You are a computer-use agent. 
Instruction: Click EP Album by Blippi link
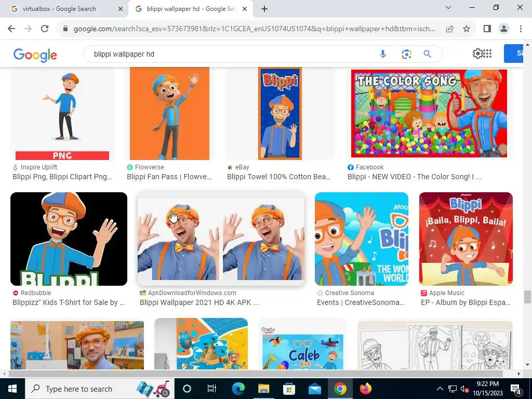[465, 302]
